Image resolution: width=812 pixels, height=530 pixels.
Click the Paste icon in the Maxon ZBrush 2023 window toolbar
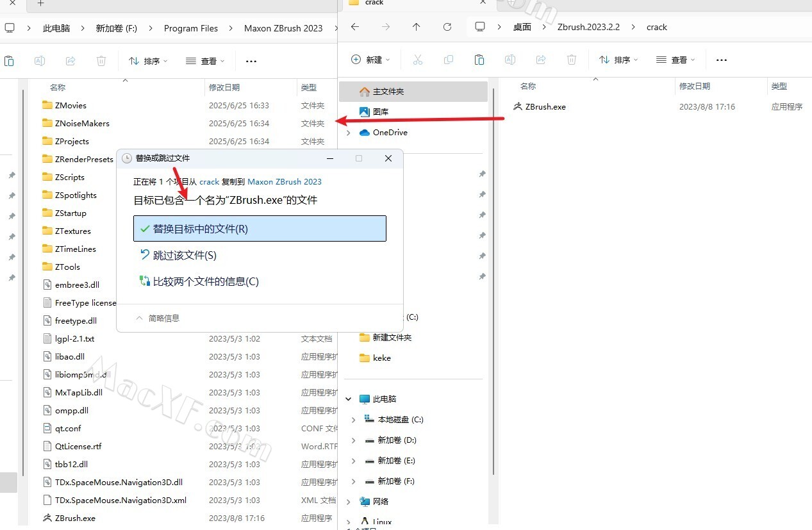coord(9,61)
